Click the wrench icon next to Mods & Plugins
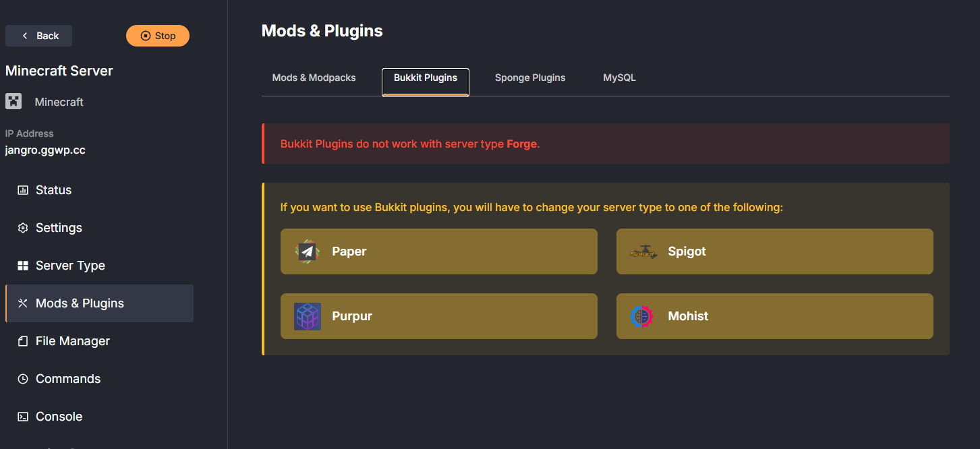 [x=22, y=303]
